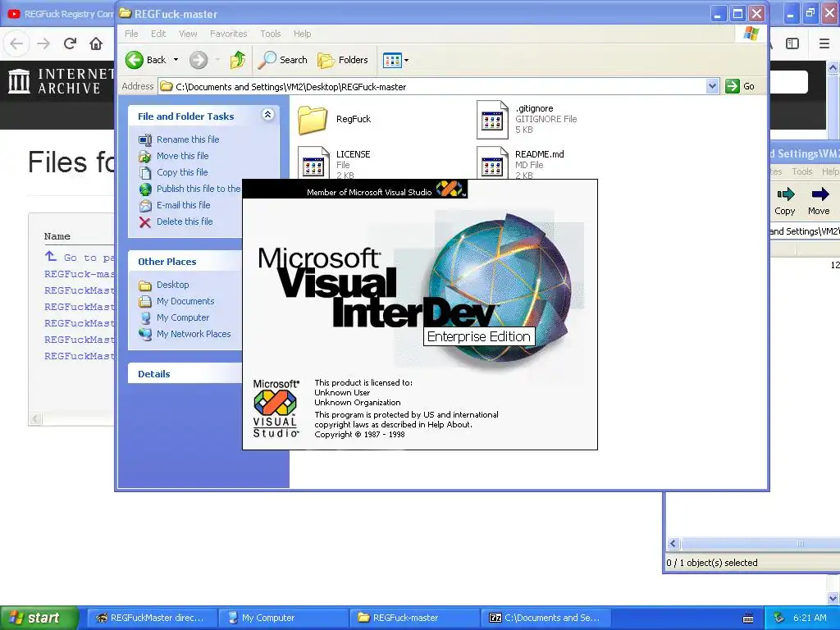Click the browser forward arrow
The width and height of the screenshot is (840, 630).
[43, 43]
